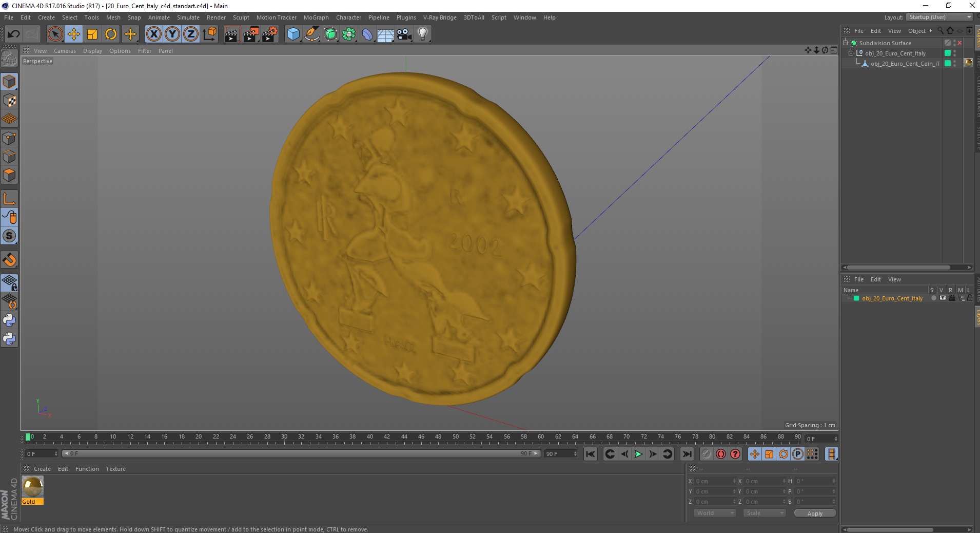Enable Points mode in left toolbar

[9, 138]
